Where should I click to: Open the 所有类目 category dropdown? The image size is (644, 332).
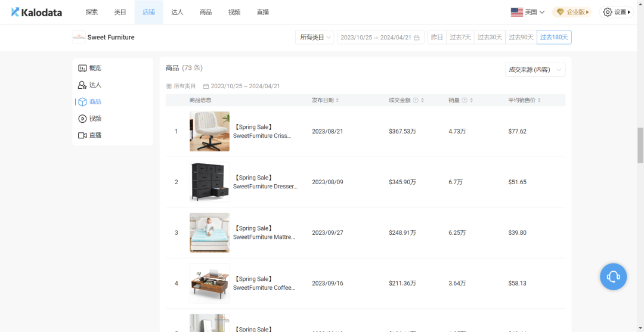pos(315,38)
